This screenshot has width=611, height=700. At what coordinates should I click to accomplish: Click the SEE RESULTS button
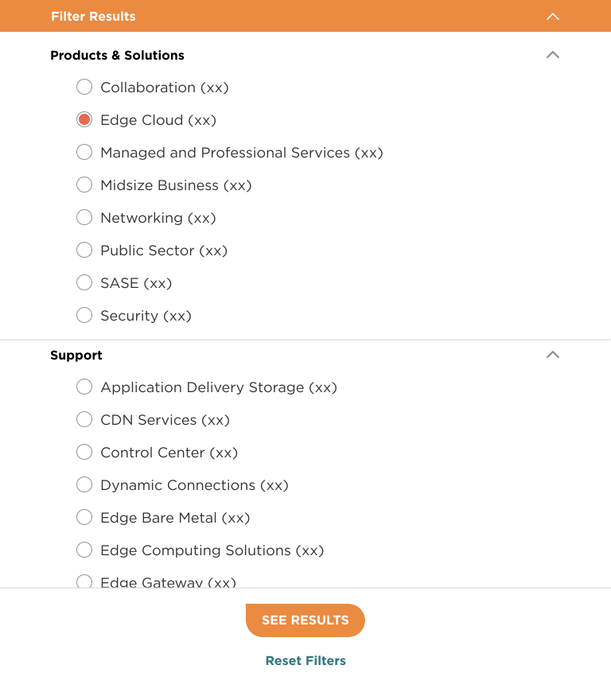click(x=305, y=620)
